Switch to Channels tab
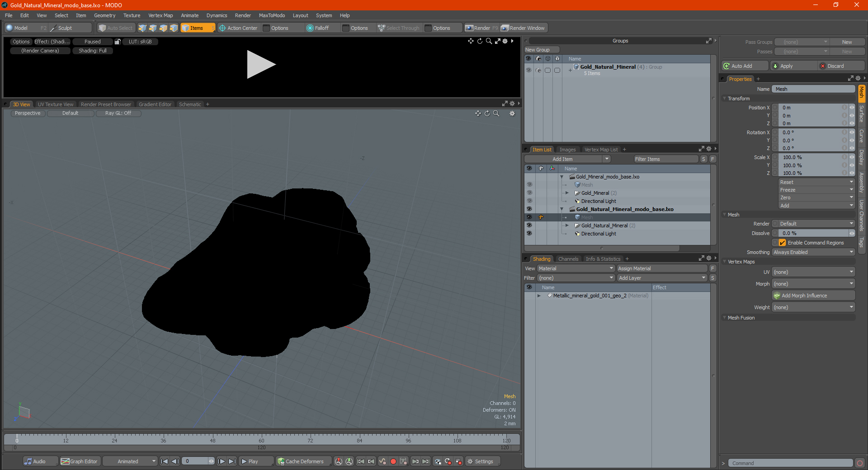The width and height of the screenshot is (868, 470). click(x=568, y=259)
